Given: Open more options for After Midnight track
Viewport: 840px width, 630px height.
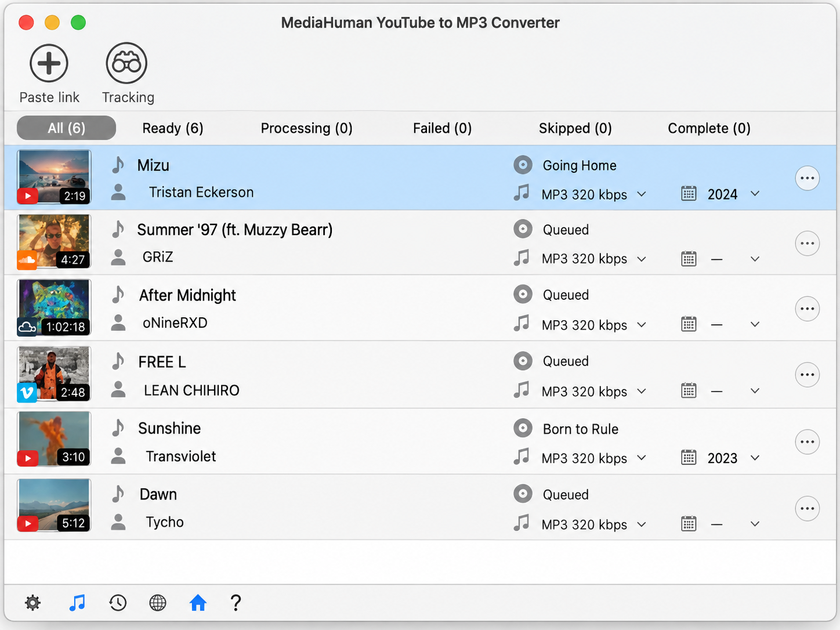Looking at the screenshot, I should 808,309.
